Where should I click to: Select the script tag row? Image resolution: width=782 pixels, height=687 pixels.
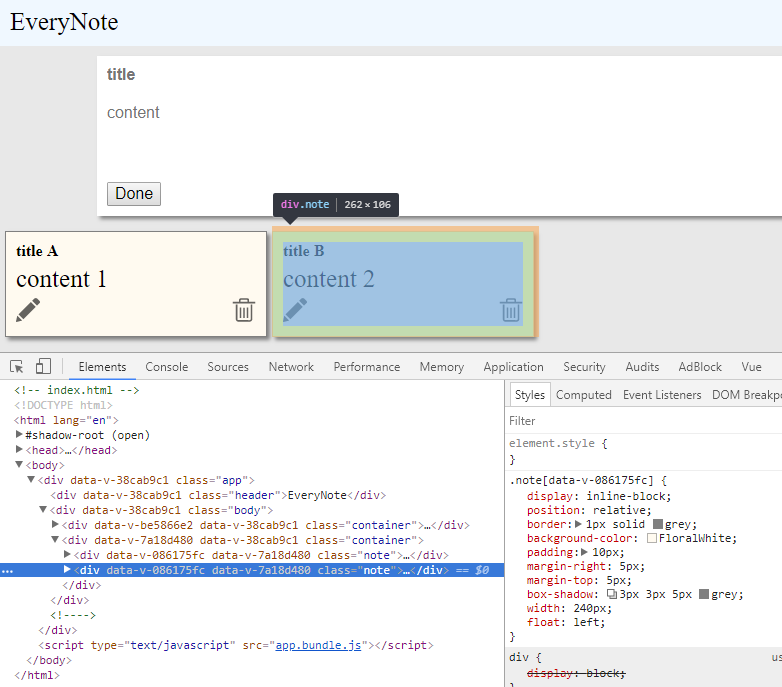pos(236,645)
